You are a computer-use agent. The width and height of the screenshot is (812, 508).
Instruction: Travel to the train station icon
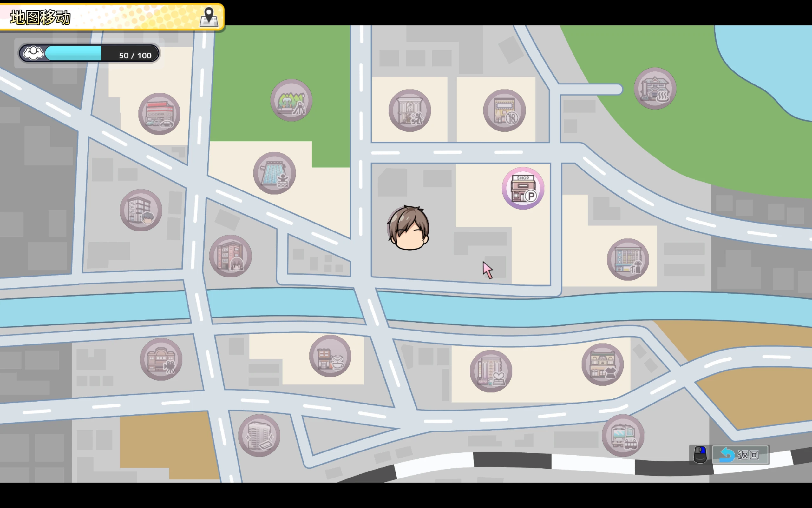[x=623, y=435]
